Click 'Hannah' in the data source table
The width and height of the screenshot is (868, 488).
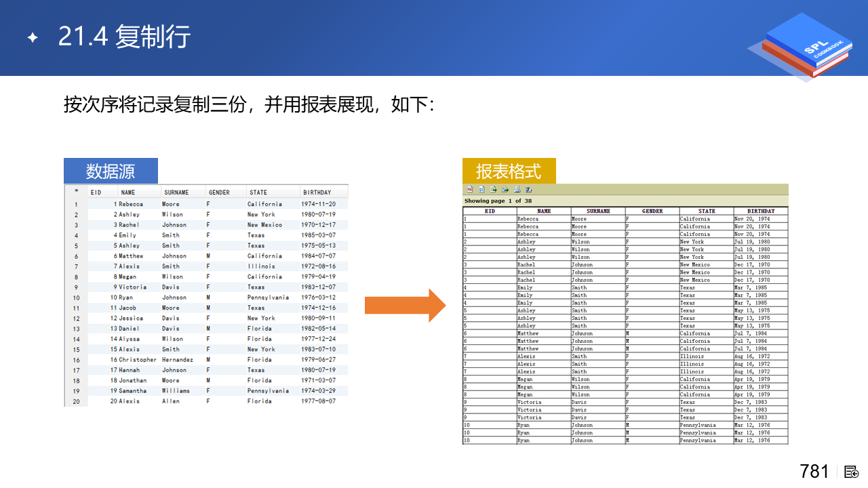click(x=129, y=370)
